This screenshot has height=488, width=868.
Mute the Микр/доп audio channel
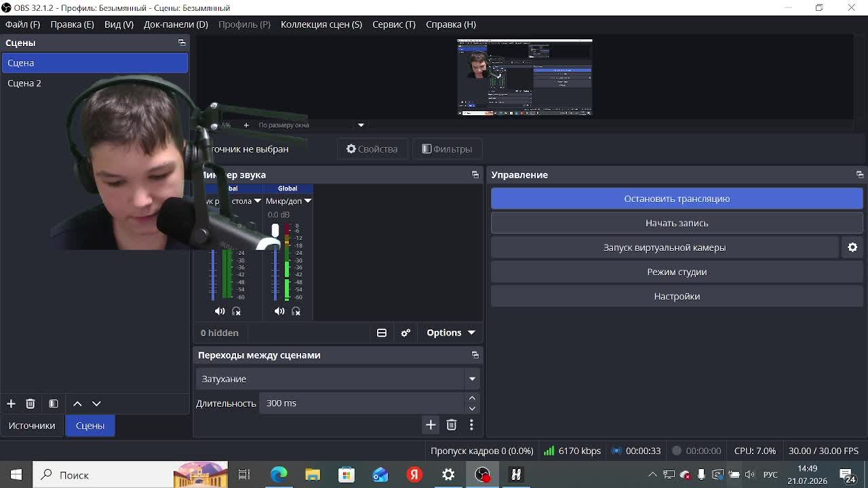tap(279, 311)
